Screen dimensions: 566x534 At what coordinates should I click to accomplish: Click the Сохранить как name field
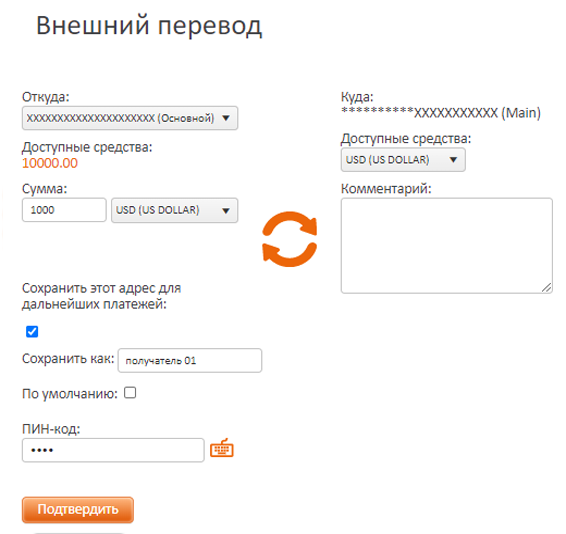point(190,360)
